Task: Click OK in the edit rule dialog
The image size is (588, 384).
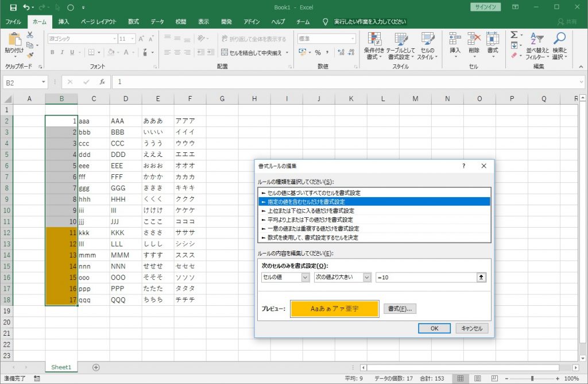Action: 434,328
